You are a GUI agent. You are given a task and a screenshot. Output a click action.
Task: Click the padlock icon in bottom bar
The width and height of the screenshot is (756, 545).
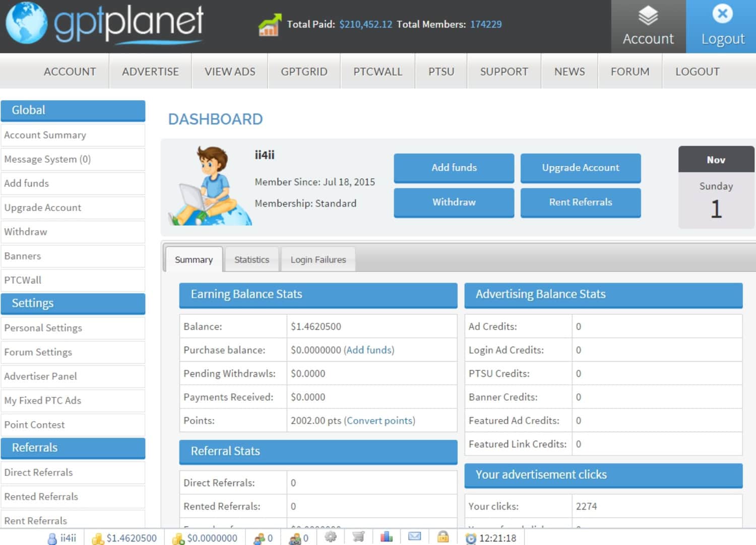point(443,537)
